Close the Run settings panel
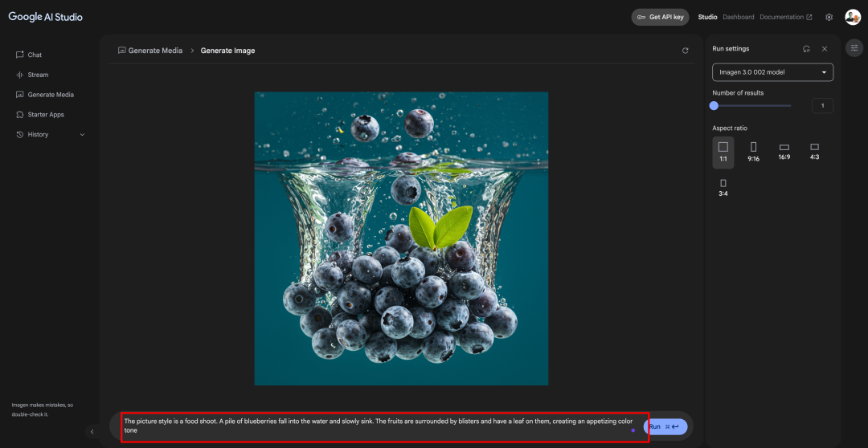Screen dimensions: 868x448 click(x=825, y=49)
